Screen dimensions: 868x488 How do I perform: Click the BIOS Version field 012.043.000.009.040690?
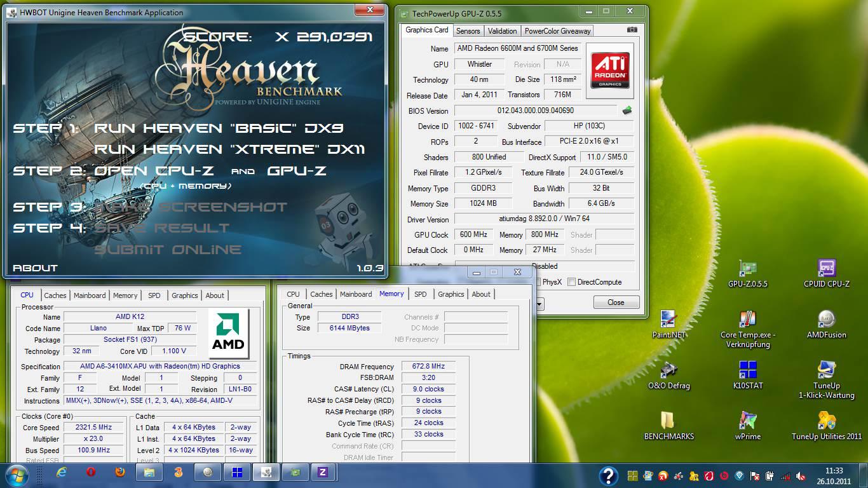pos(535,111)
